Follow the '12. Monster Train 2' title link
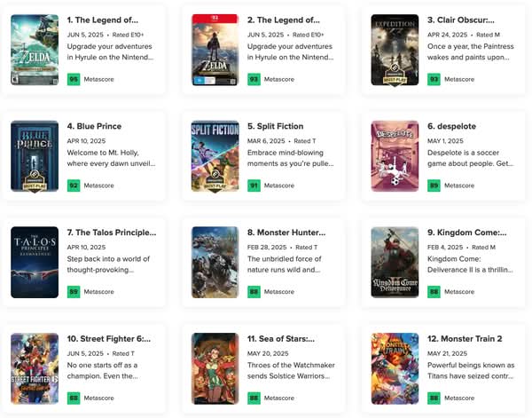 coord(465,339)
